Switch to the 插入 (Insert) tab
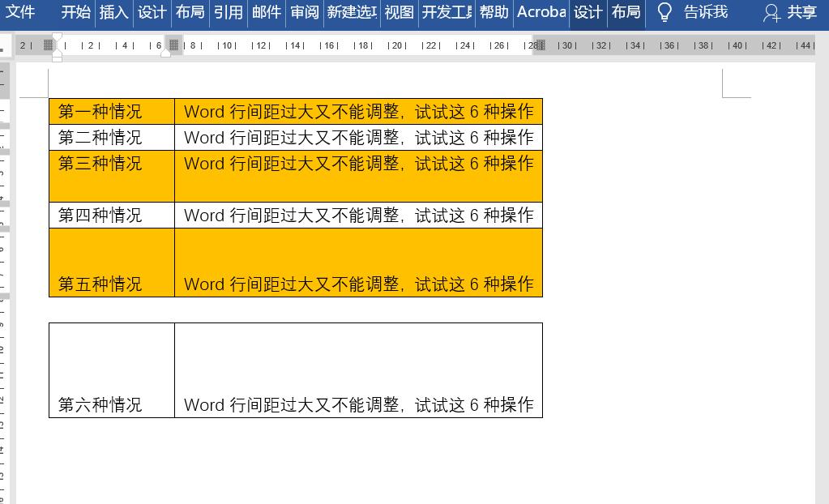Screen dimensions: 829x504 point(113,13)
